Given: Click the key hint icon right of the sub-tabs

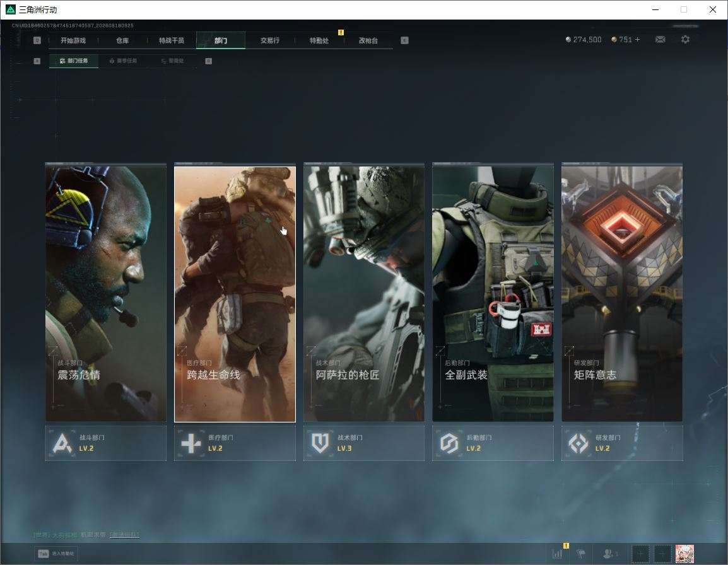Looking at the screenshot, I should (x=208, y=61).
